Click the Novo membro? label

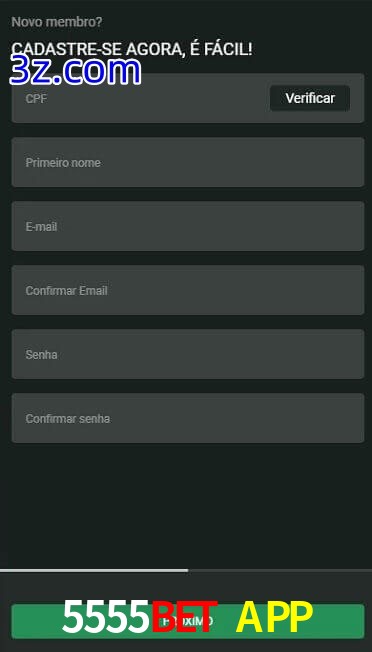pos(57,22)
